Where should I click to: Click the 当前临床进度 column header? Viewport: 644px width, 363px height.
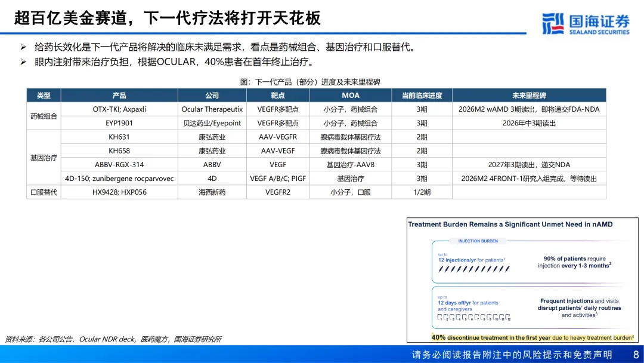point(422,96)
